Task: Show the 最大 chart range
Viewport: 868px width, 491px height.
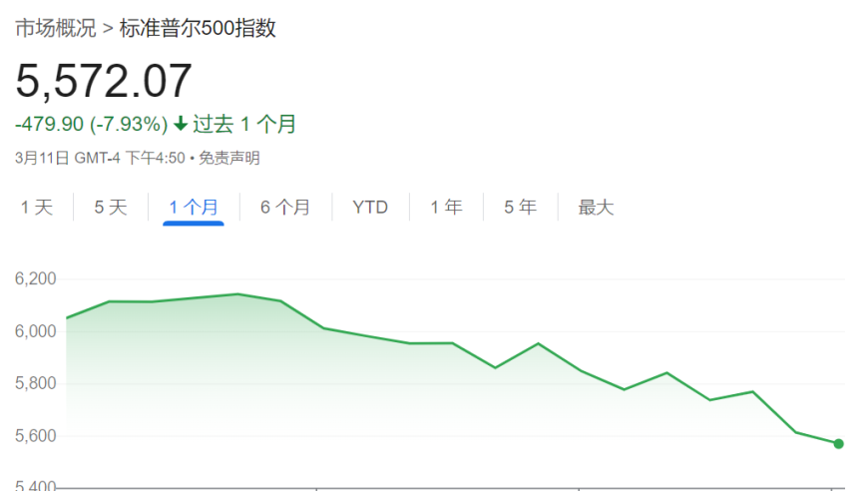Action: click(597, 208)
